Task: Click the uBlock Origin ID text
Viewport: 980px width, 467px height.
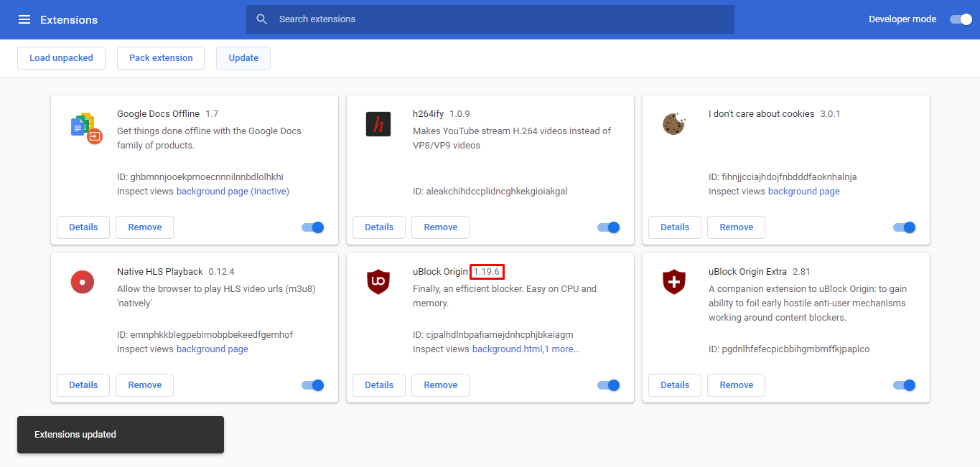Action: click(x=493, y=335)
